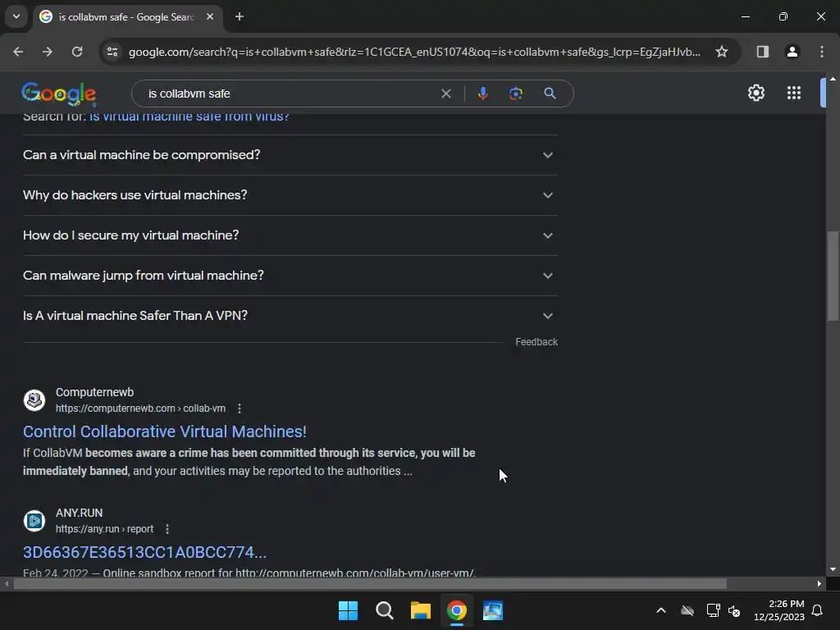Open the '3D66367E36513CC1A0BCC774...' result
Image resolution: width=840 pixels, height=630 pixels.
coord(144,552)
